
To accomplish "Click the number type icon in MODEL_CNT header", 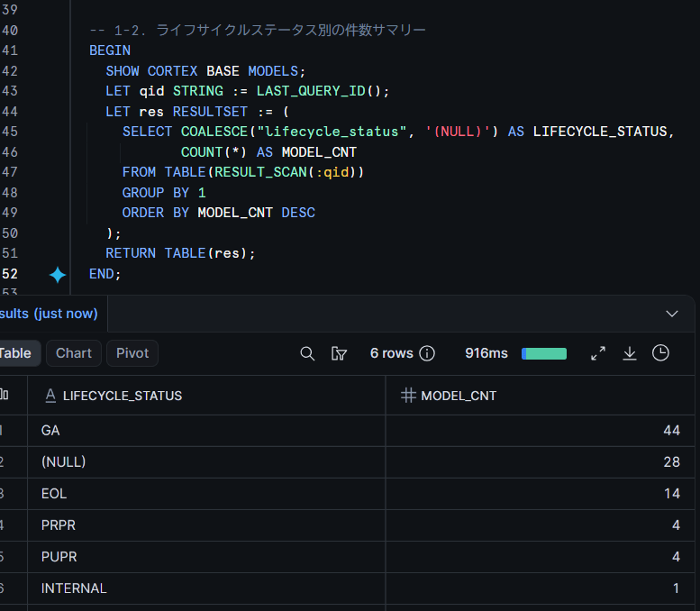I will click(408, 396).
